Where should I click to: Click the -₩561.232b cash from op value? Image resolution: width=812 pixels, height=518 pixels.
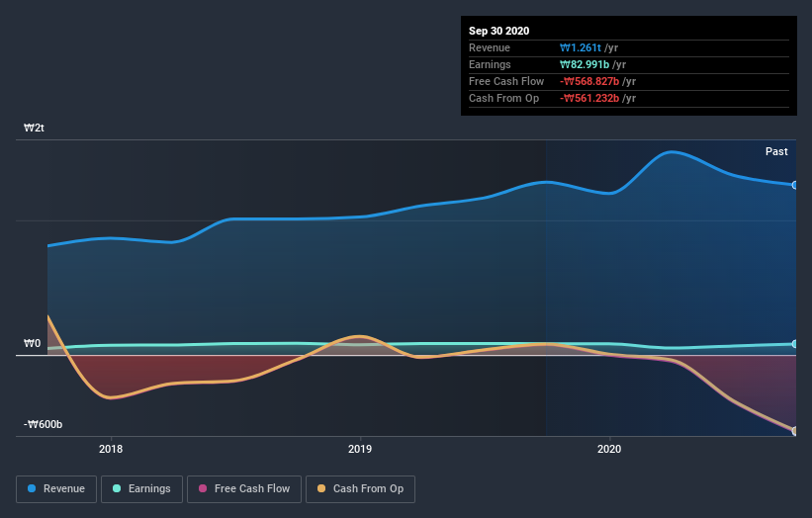pos(589,98)
